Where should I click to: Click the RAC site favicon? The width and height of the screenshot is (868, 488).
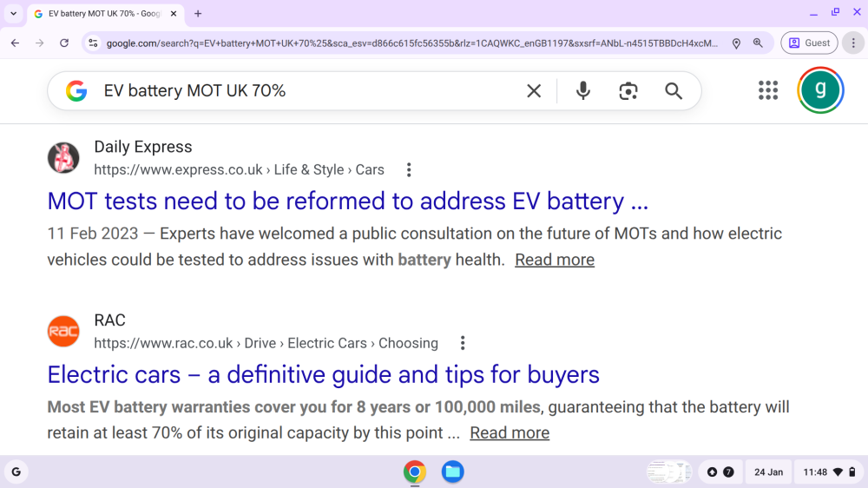63,331
